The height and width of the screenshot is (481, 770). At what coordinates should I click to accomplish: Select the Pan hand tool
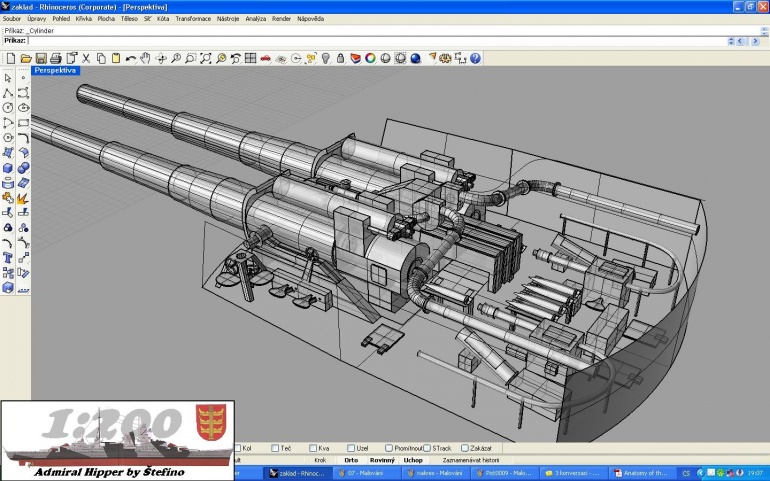(145, 58)
